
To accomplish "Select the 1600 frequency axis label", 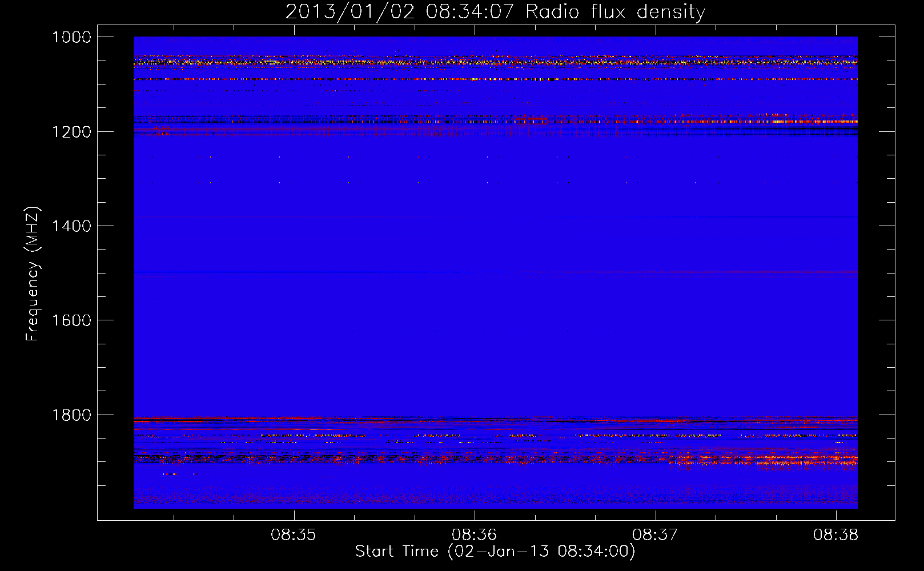I will (x=71, y=320).
